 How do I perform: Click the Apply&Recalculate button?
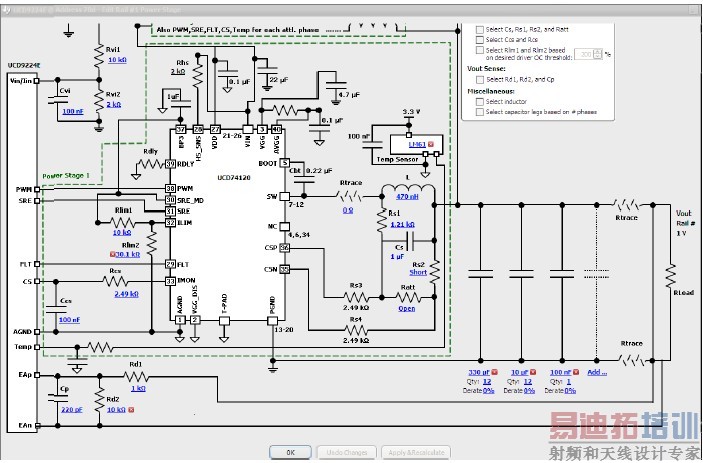tap(416, 452)
